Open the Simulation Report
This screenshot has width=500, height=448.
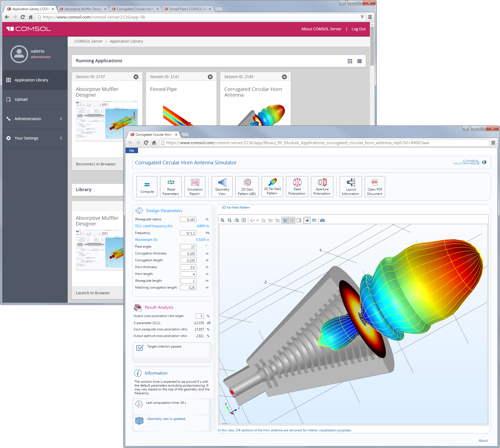tap(195, 186)
